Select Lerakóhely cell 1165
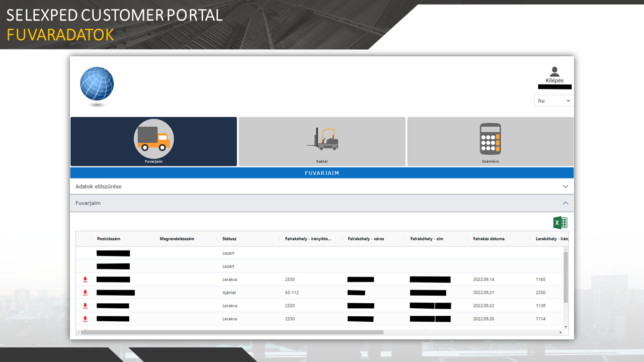The height and width of the screenshot is (362, 644). point(541,280)
